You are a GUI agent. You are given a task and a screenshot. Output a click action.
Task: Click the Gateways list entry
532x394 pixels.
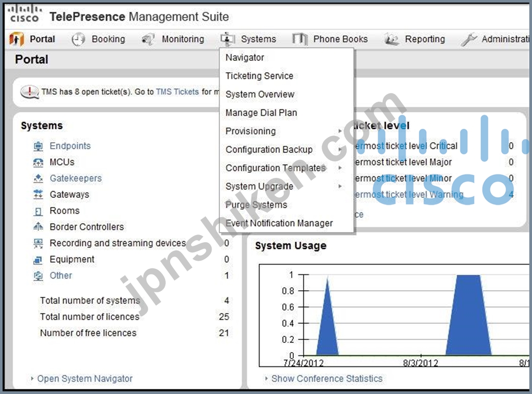pyautogui.click(x=70, y=195)
